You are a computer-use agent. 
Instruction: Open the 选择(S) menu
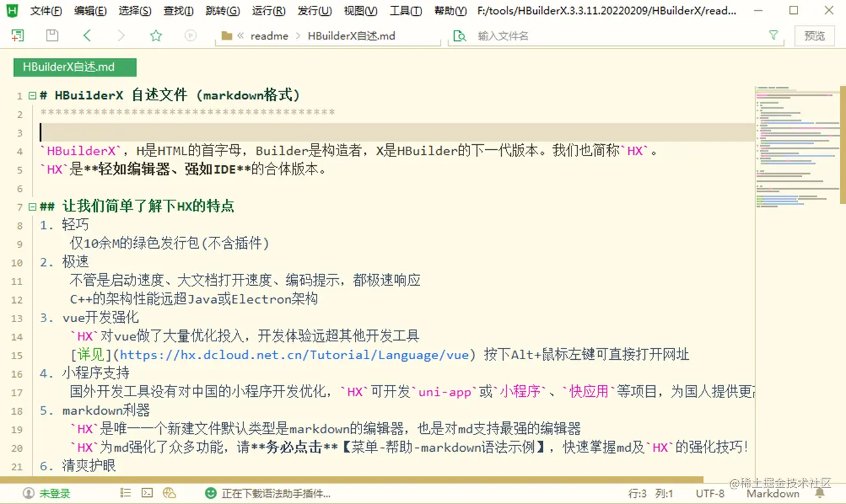[x=135, y=11]
